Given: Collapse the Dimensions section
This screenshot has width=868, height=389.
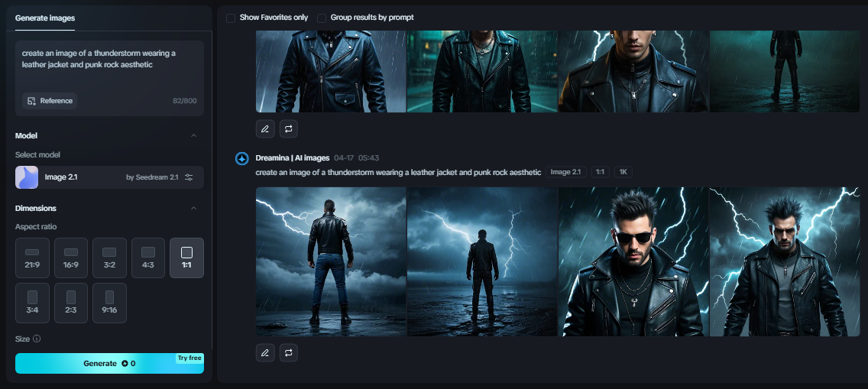Looking at the screenshot, I should (193, 208).
